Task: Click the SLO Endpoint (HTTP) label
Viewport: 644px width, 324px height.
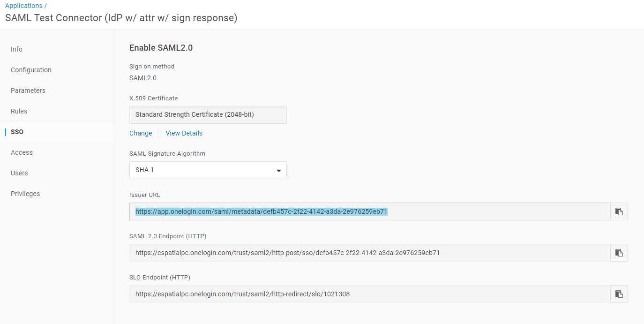Action: click(x=160, y=278)
